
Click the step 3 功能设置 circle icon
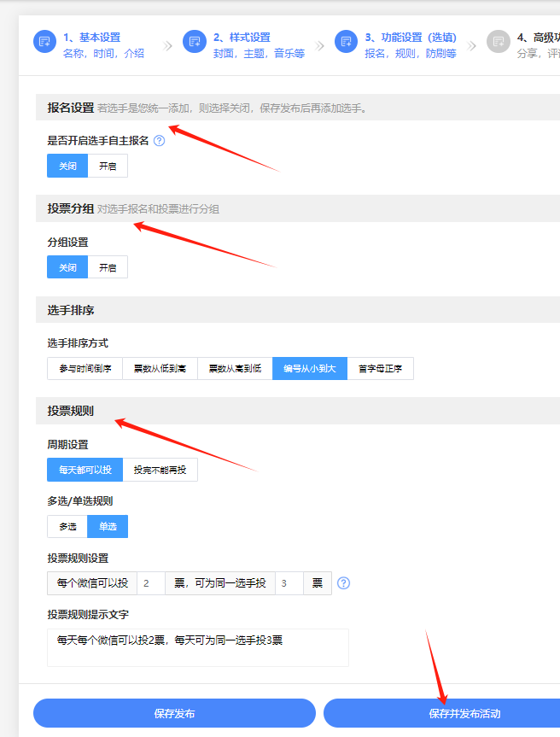tap(346, 42)
